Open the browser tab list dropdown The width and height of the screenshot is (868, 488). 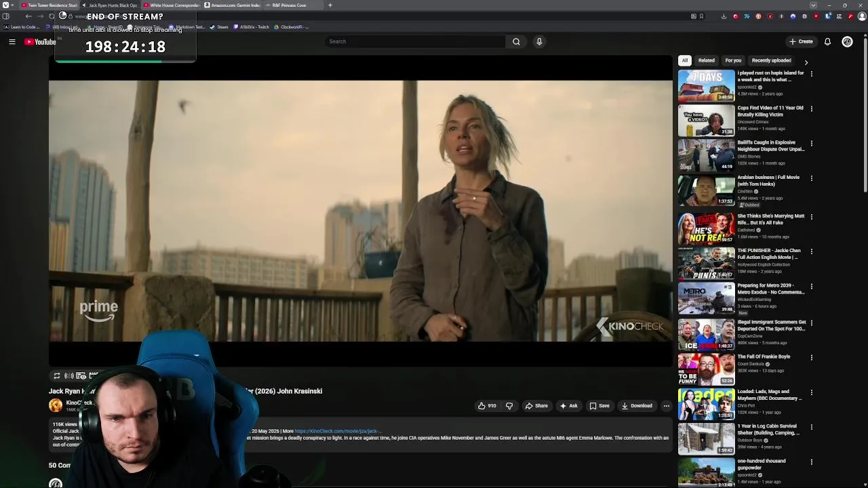click(814, 5)
